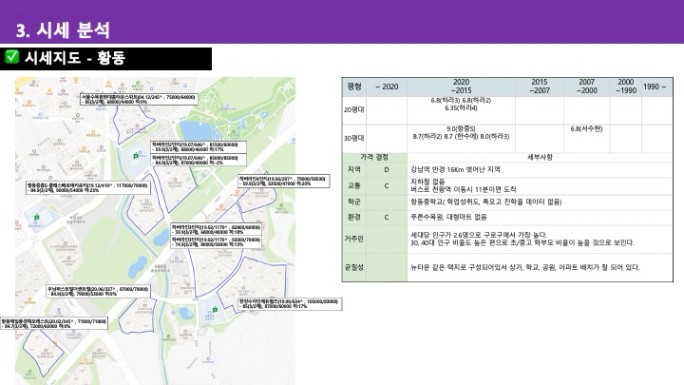The width and height of the screenshot is (684, 385).
Task: Click the '2007 ~2000' column header
Action: 587,86
